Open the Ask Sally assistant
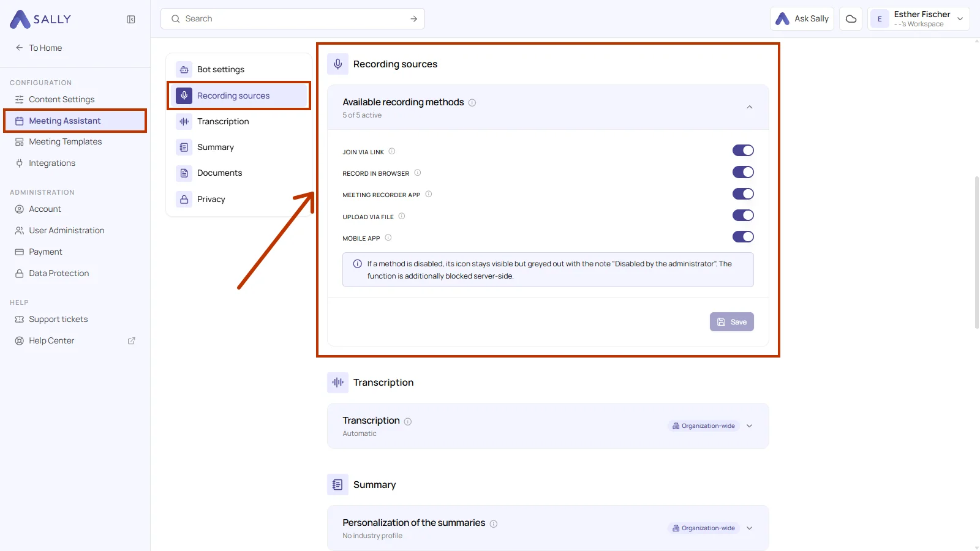Image resolution: width=980 pixels, height=551 pixels. click(x=802, y=19)
